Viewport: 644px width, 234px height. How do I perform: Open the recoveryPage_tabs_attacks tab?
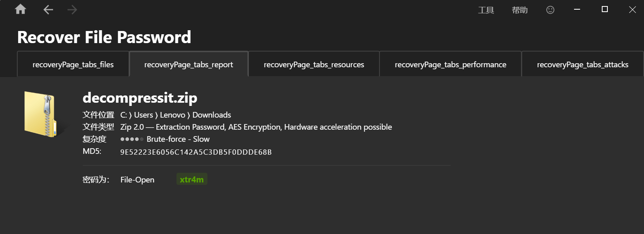pyautogui.click(x=582, y=64)
